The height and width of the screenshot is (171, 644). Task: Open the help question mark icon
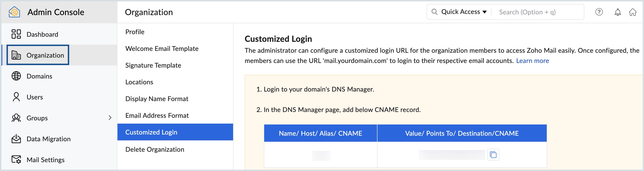click(599, 12)
